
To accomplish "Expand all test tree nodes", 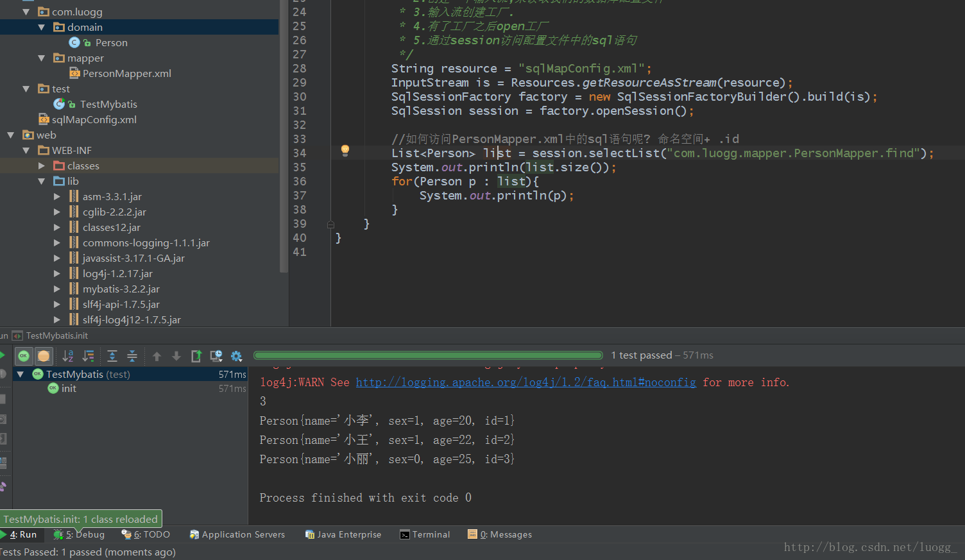I will click(112, 356).
